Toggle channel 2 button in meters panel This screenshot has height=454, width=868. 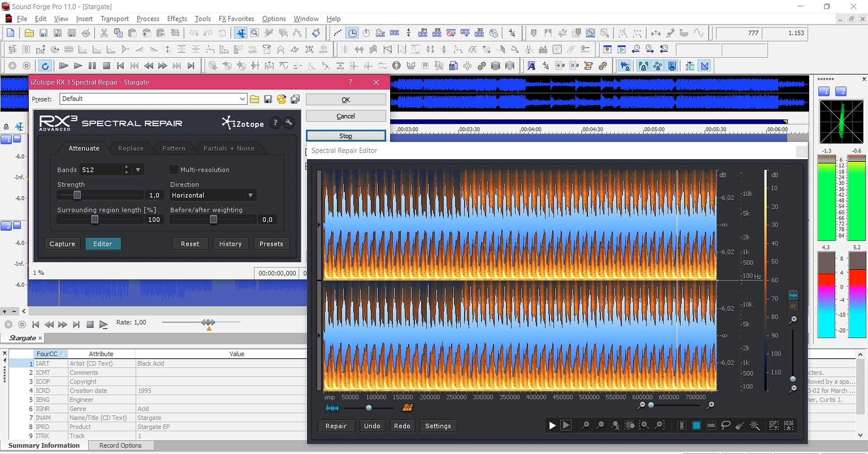coord(840,92)
